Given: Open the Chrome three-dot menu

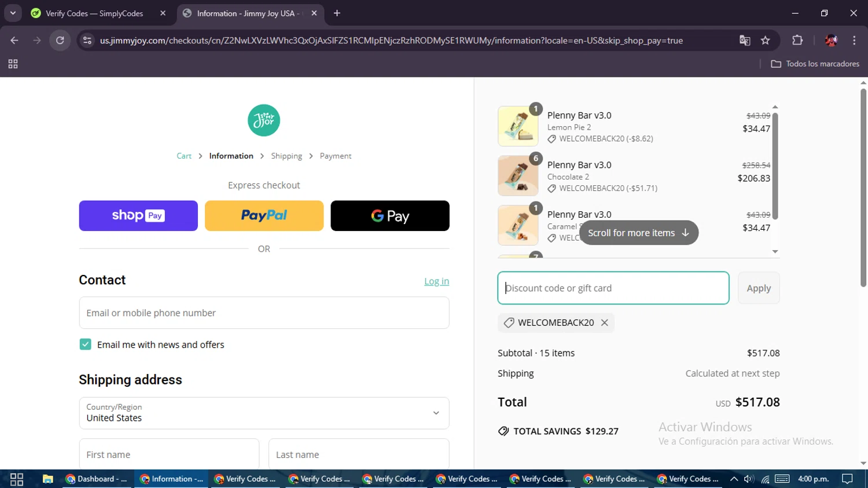Looking at the screenshot, I should (x=854, y=41).
